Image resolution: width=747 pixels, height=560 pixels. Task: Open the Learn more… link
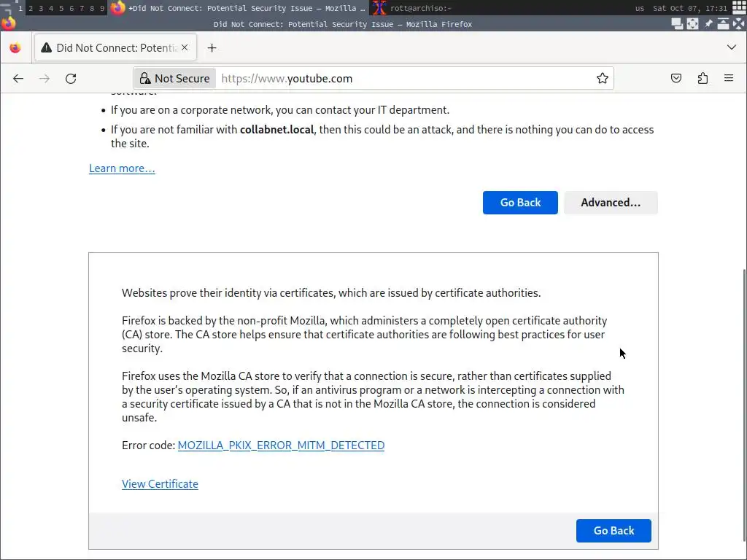click(x=122, y=168)
